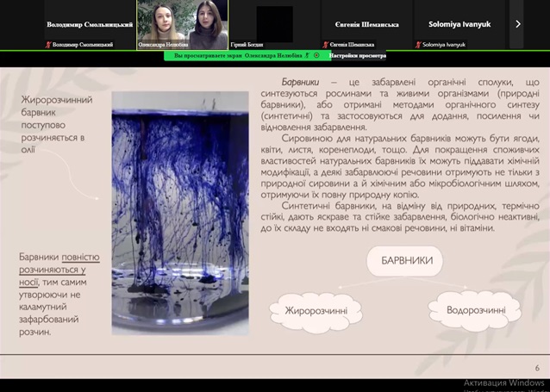Show next participants with arrow button
Viewport: 550px width, 392px height.
coord(518,24)
